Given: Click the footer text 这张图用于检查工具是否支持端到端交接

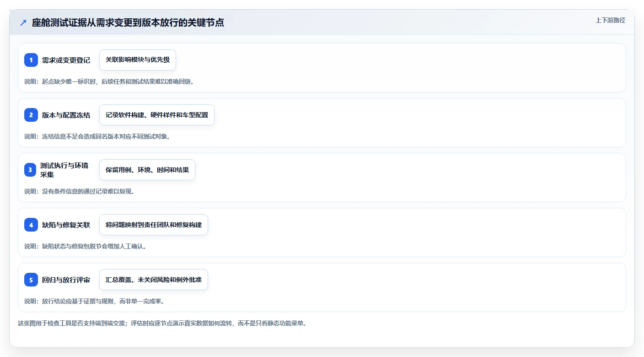Looking at the screenshot, I should coord(162,323).
